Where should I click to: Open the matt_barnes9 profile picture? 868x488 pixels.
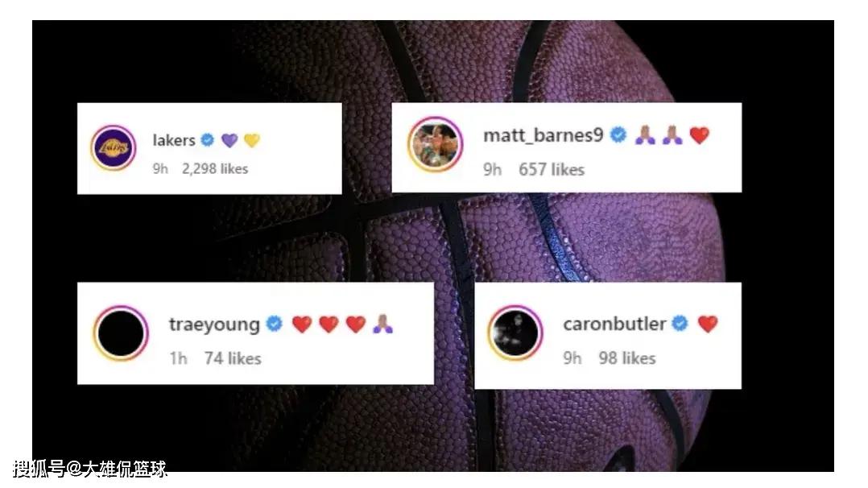(435, 144)
